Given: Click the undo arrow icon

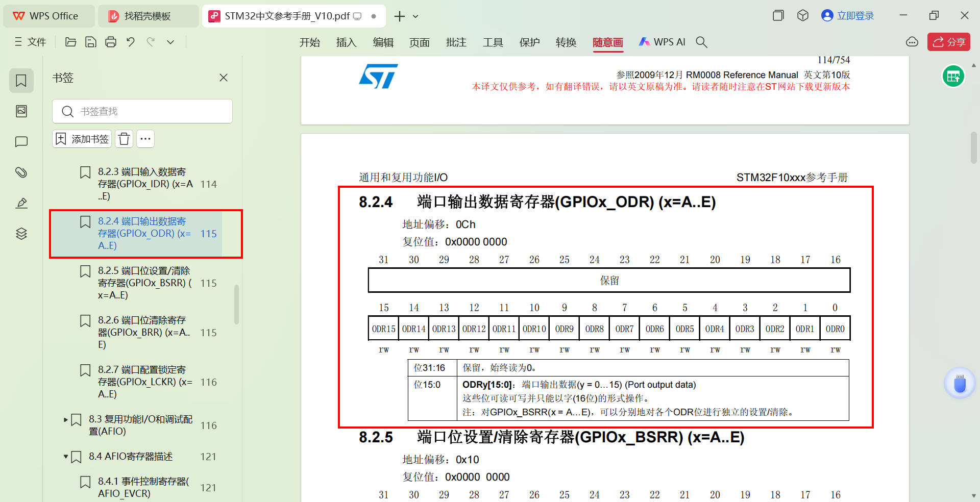Looking at the screenshot, I should coord(131,42).
